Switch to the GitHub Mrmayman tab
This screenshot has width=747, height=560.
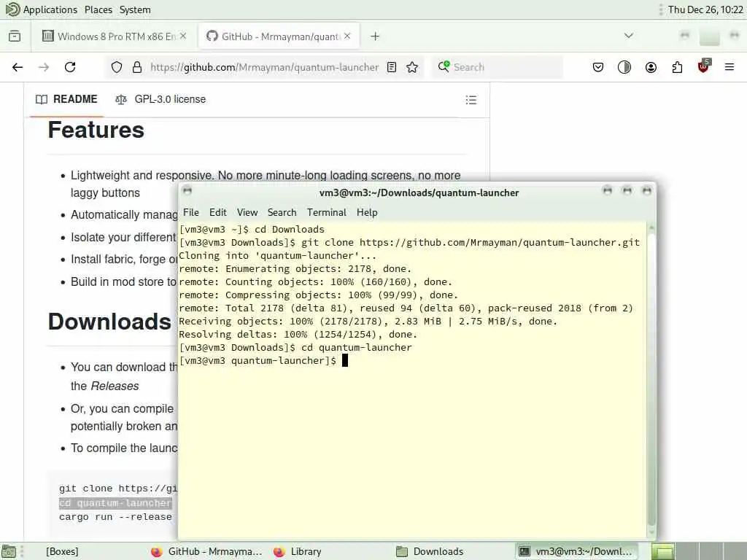point(279,36)
